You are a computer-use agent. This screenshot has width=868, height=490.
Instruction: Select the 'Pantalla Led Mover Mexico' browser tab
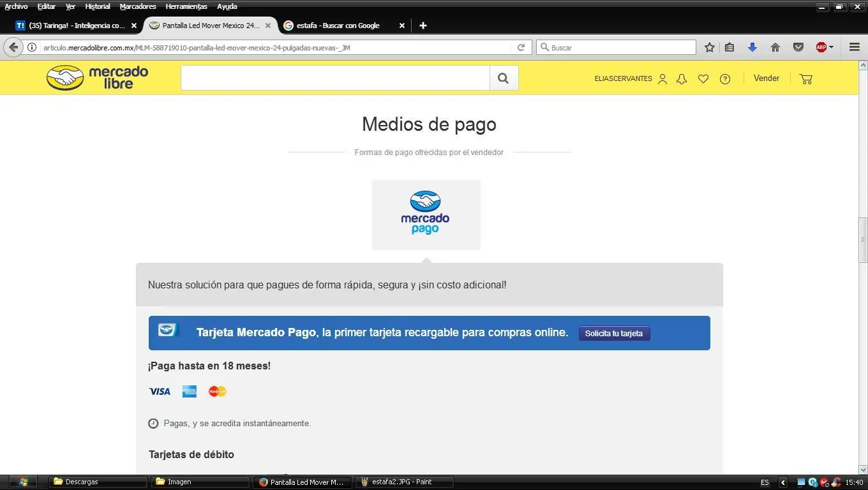tap(211, 26)
